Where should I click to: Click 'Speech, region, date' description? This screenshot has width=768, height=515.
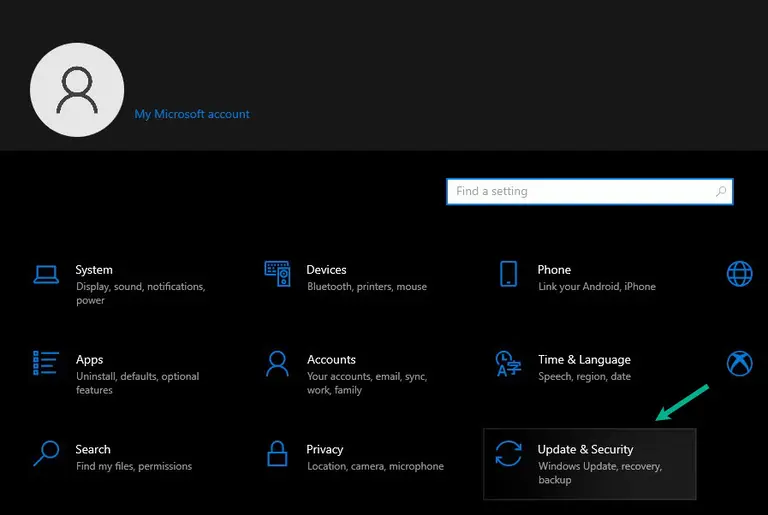click(584, 376)
